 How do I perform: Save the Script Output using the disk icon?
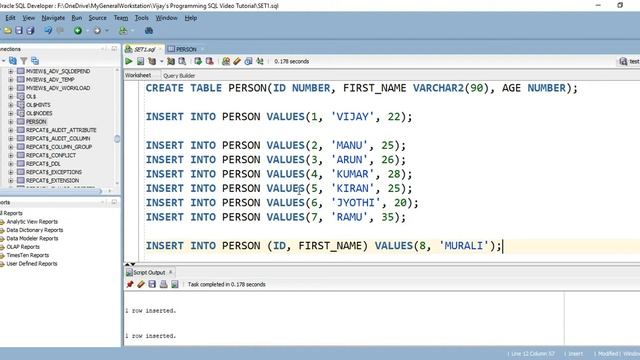tap(152, 284)
